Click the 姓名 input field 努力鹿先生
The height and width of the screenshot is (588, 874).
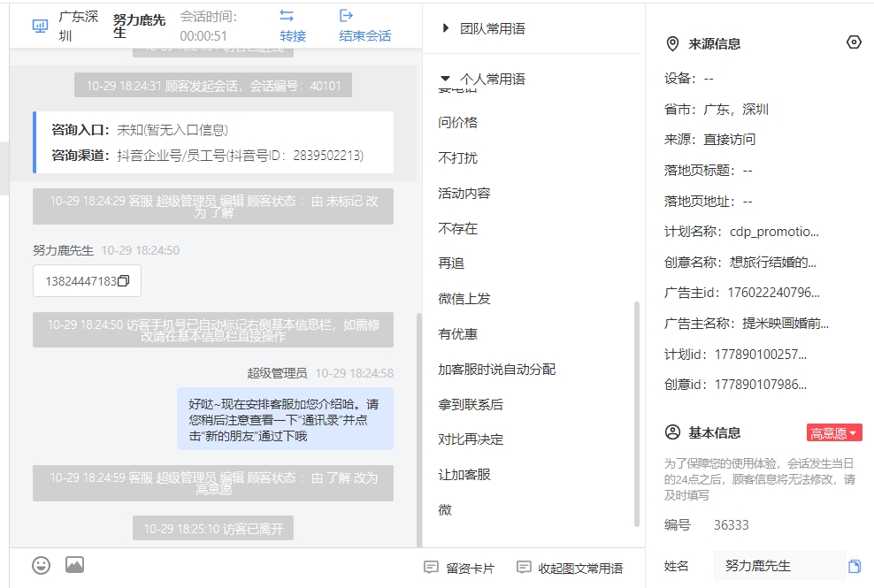778,566
